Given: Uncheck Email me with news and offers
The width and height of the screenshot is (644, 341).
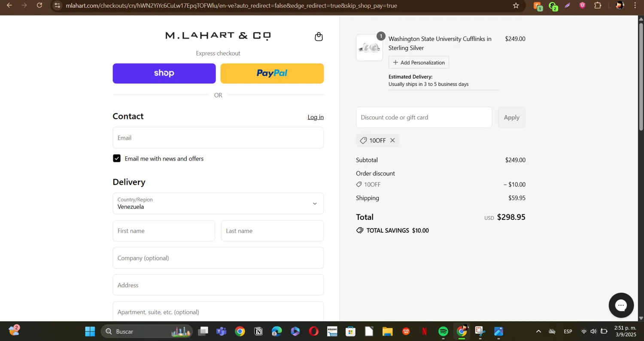Looking at the screenshot, I should point(117,158).
